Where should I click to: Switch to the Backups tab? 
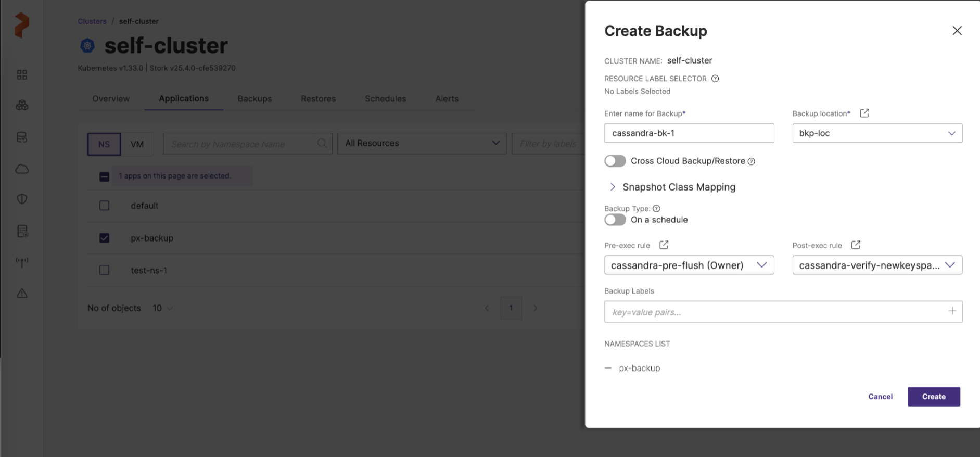[254, 99]
